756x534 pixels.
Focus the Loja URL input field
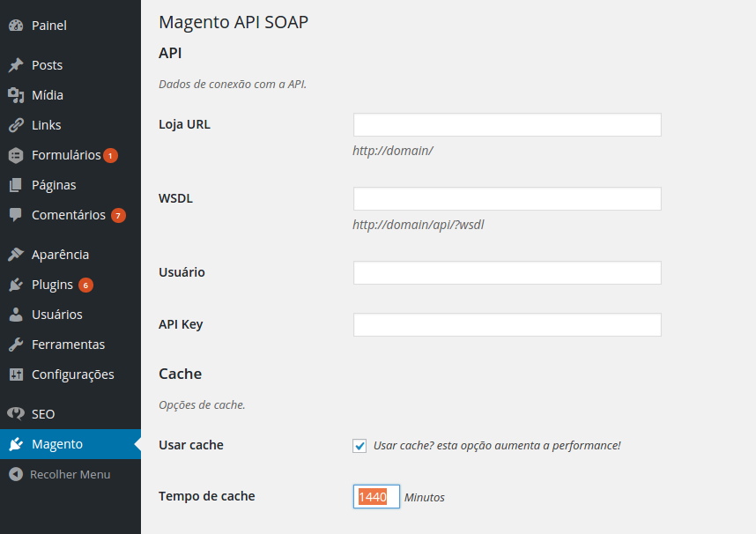[x=508, y=124]
